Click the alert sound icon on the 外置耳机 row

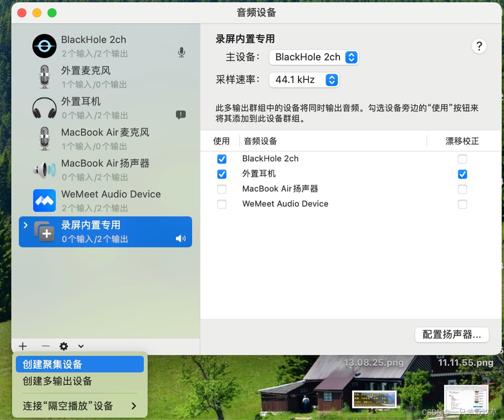181,115
